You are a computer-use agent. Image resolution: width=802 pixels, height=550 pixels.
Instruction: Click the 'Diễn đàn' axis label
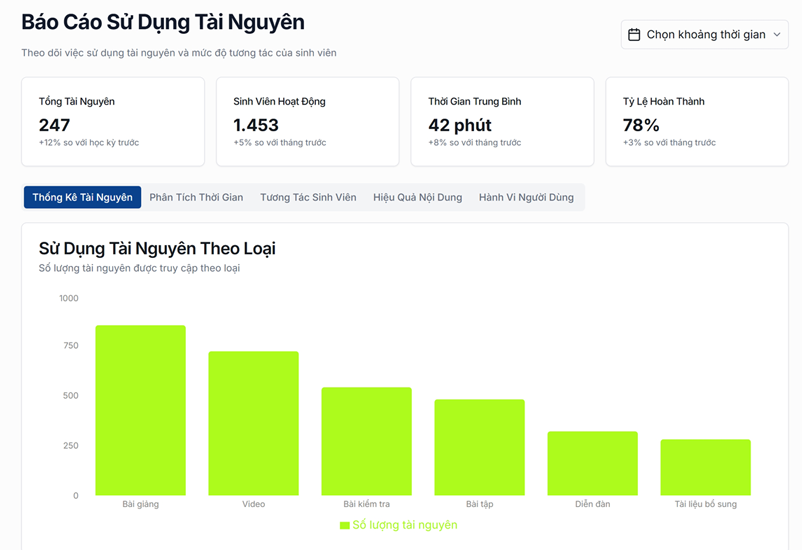point(593,504)
